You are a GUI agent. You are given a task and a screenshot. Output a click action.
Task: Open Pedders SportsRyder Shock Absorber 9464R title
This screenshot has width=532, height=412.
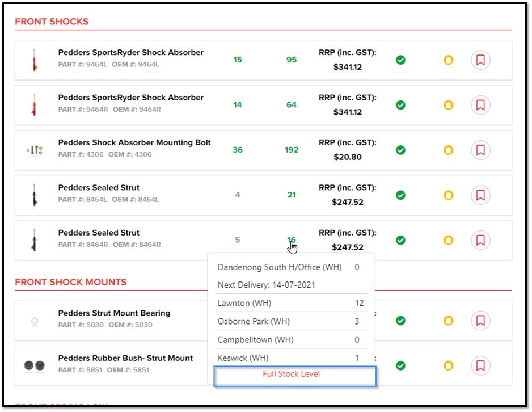(130, 98)
